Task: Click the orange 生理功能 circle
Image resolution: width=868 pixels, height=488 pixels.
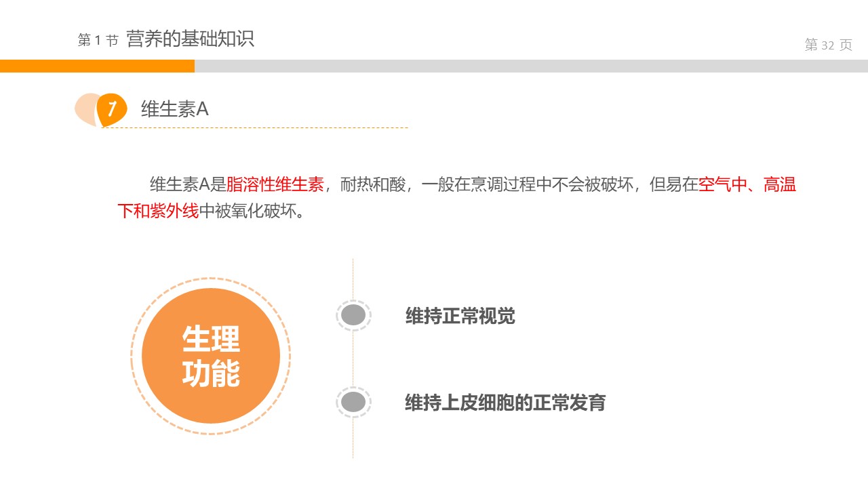Action: (211, 356)
